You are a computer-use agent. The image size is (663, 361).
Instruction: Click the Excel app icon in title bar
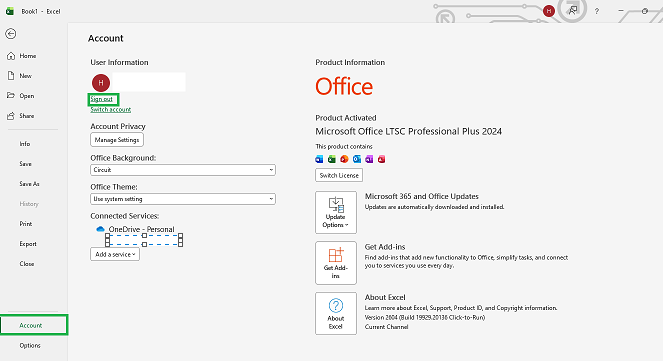(10, 11)
